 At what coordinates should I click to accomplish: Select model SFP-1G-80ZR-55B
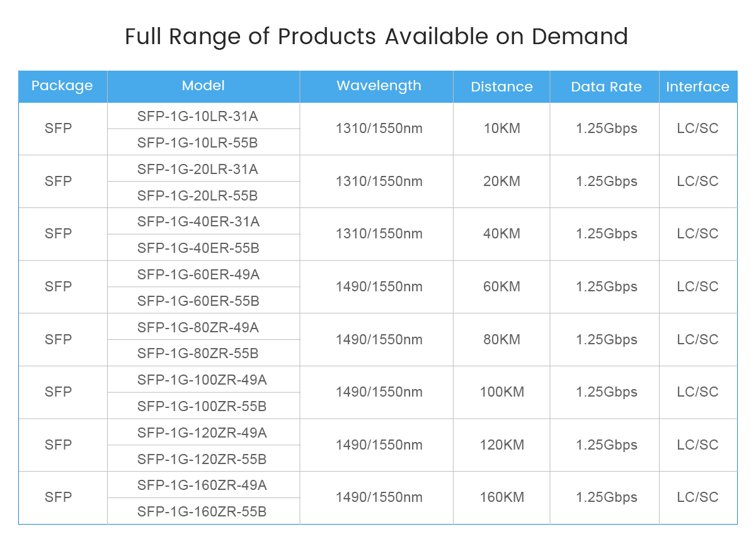[198, 354]
